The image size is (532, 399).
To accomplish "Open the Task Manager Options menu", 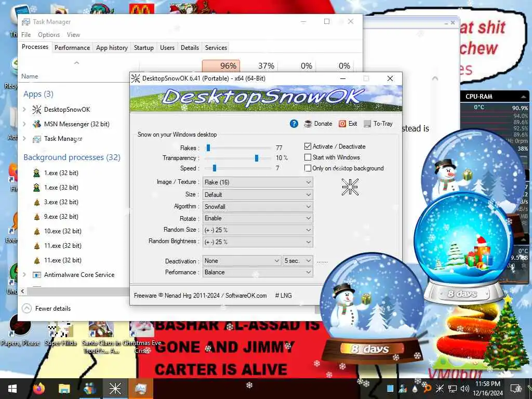I will tap(49, 35).
